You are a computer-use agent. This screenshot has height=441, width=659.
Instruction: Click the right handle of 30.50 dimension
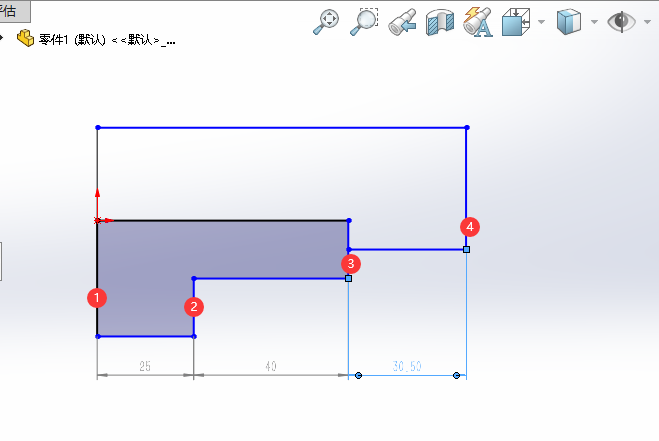coord(456,375)
